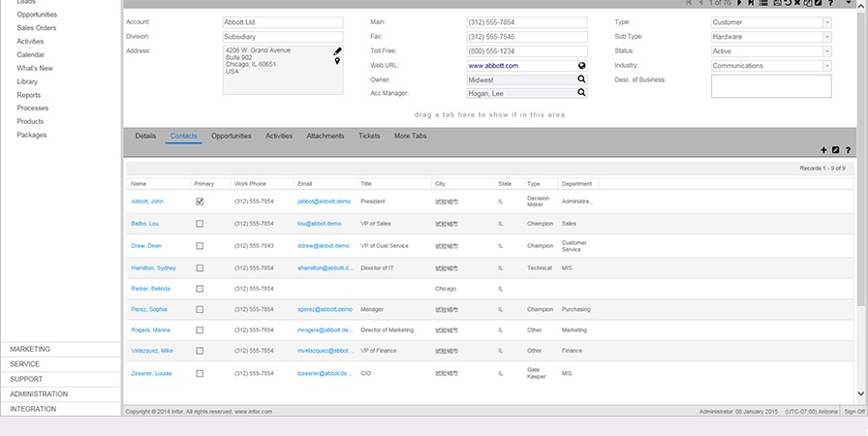Open the Type dropdown showing Customer
The image size is (868, 436).
[827, 22]
